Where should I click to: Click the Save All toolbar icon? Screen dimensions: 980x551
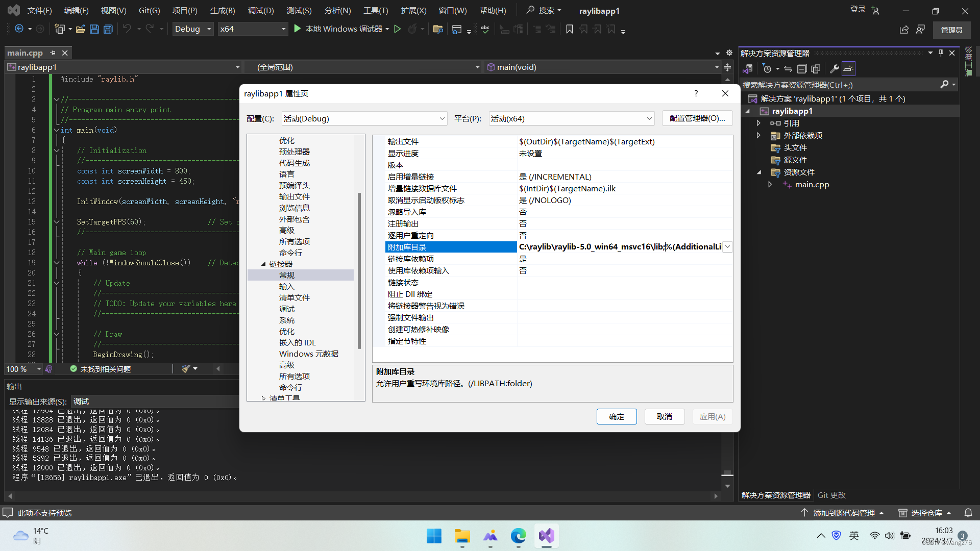(108, 29)
